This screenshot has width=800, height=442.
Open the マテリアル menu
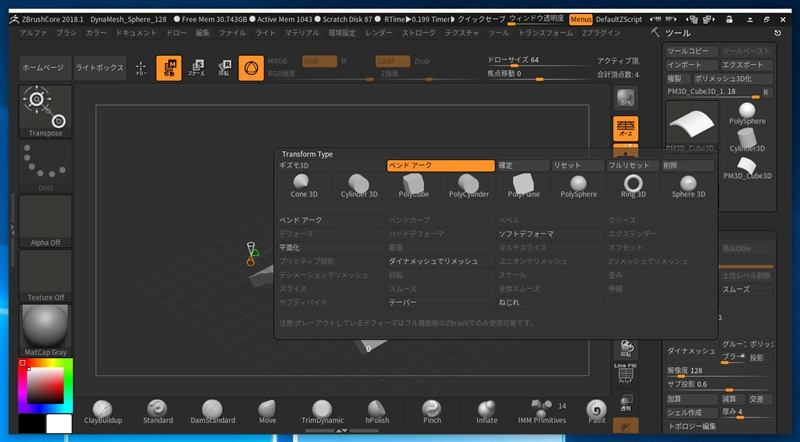(302, 33)
